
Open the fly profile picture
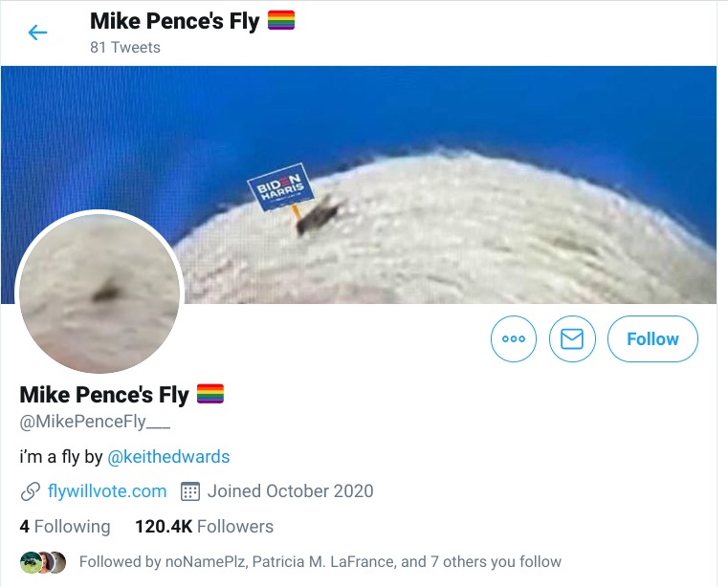pyautogui.click(x=99, y=292)
